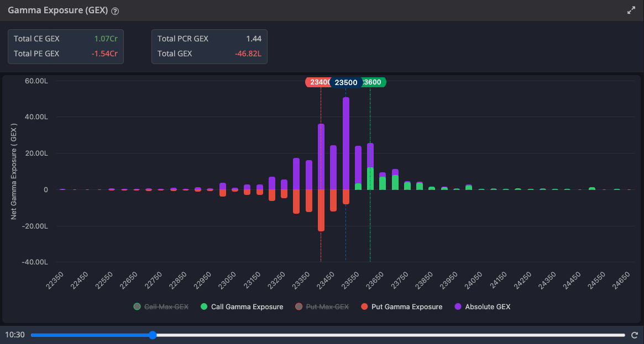Click the 10:30 time label
The image size is (644, 344).
(x=15, y=335)
